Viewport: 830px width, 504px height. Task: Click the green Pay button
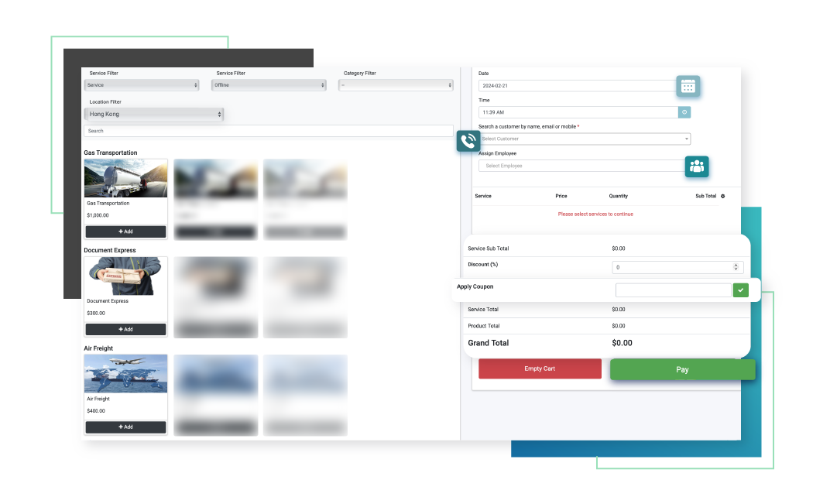682,369
